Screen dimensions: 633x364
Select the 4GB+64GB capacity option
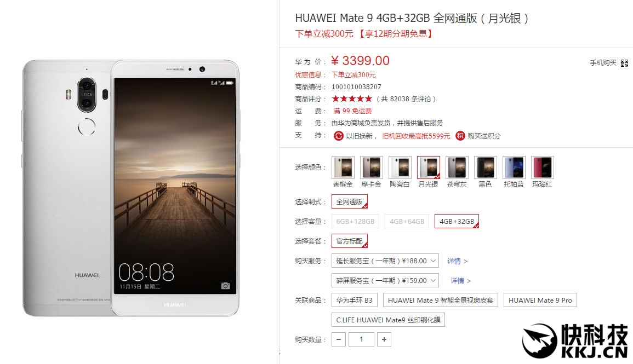click(407, 221)
